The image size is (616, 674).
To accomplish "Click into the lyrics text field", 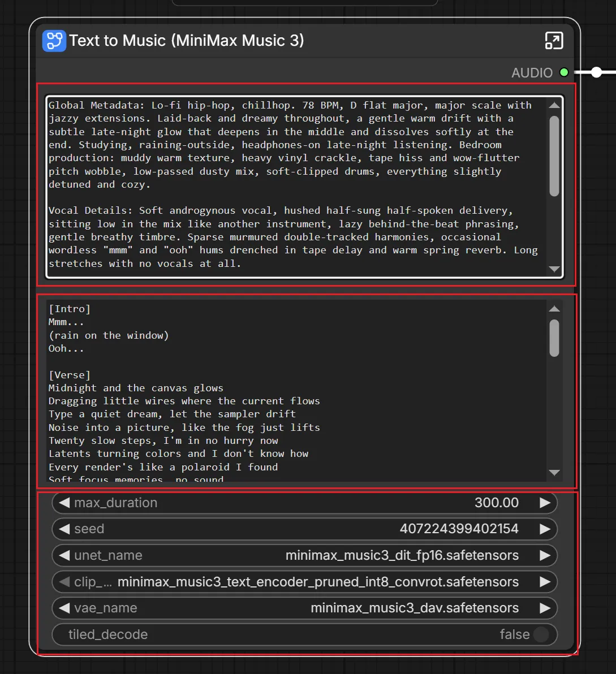I will pos(296,391).
